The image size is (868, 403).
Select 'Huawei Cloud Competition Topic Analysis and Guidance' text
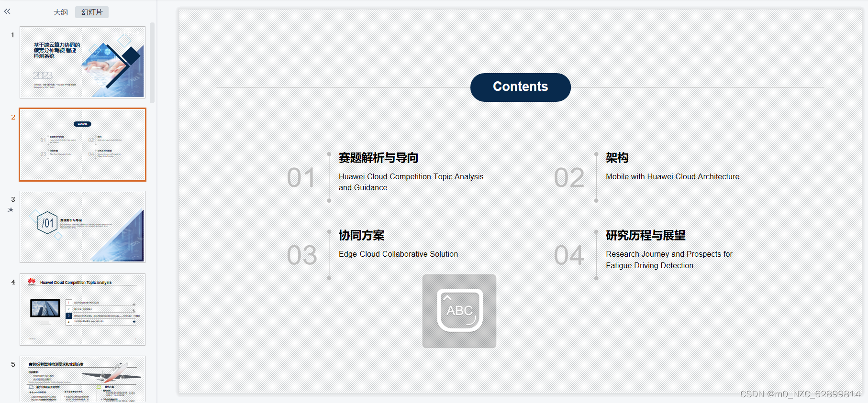point(411,182)
